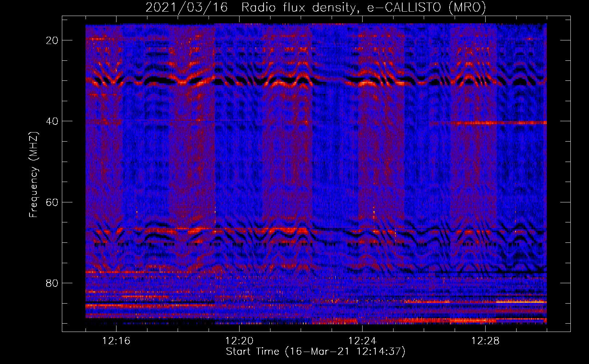The height and width of the screenshot is (364, 589).
Task: Select the 80 MHz frequency tick label
Action: (x=52, y=283)
